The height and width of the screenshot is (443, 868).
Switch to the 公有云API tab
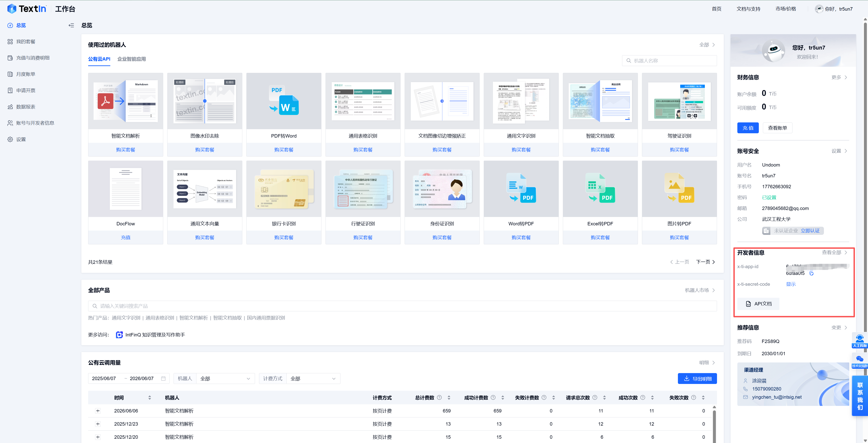[99, 59]
